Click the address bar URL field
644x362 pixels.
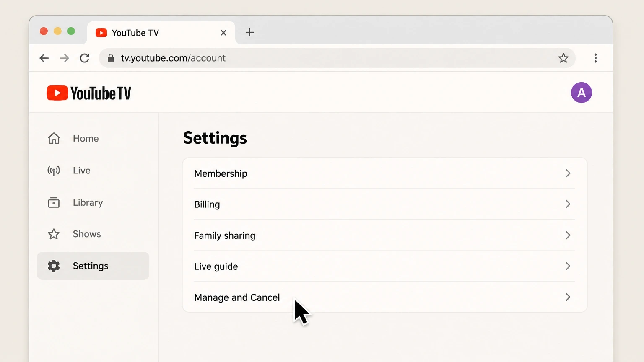click(x=337, y=58)
